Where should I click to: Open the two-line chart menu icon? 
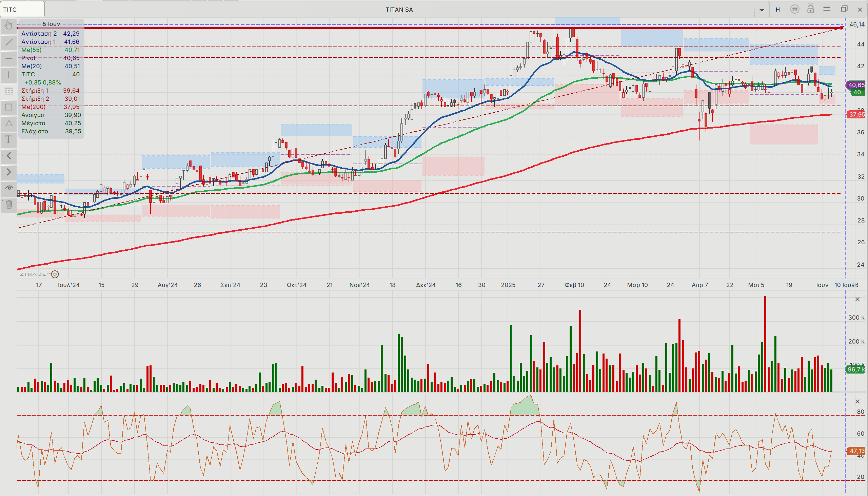click(x=827, y=9)
